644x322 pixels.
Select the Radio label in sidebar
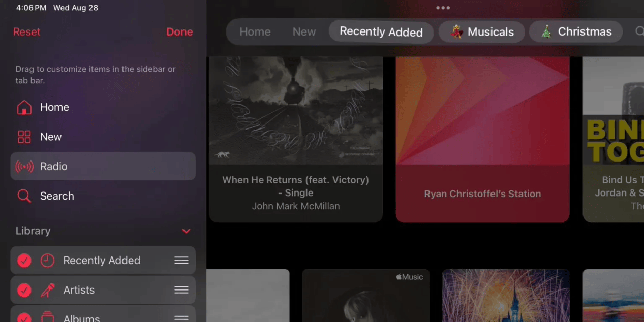(x=53, y=166)
